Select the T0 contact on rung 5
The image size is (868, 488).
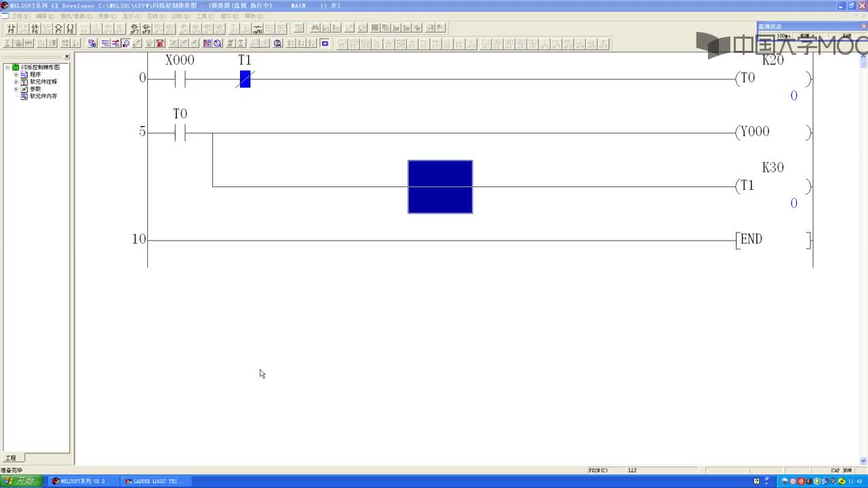coord(180,133)
